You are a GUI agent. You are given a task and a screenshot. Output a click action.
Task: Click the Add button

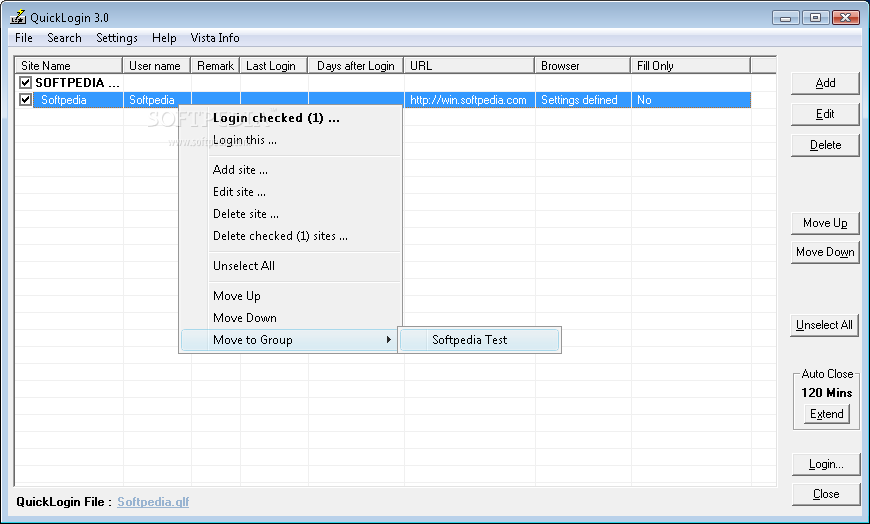point(825,83)
